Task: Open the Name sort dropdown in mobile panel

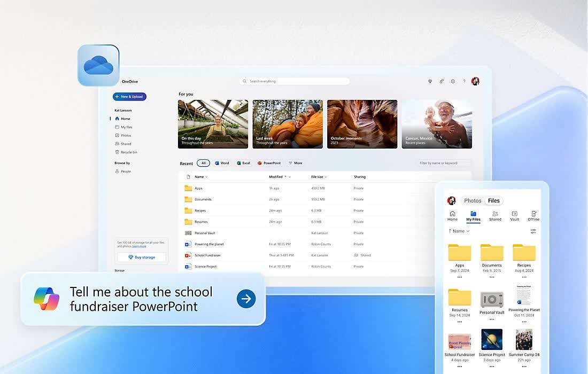Action: pyautogui.click(x=459, y=231)
